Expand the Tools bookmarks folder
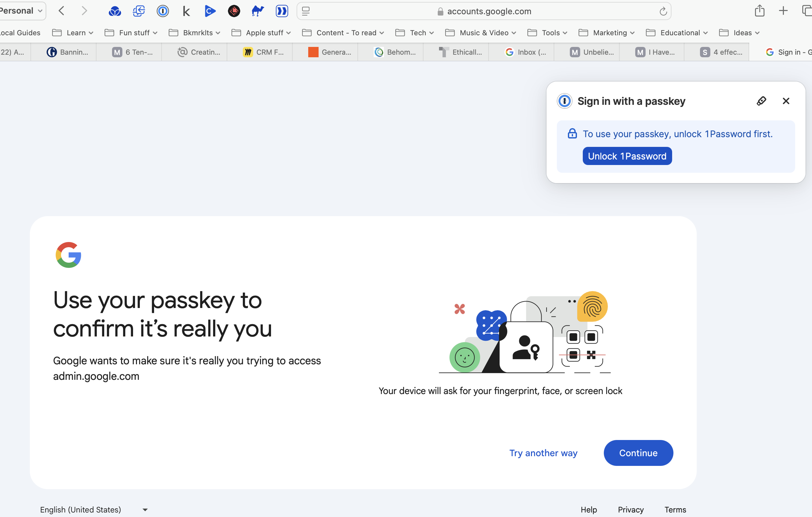The image size is (812, 517). point(547,33)
